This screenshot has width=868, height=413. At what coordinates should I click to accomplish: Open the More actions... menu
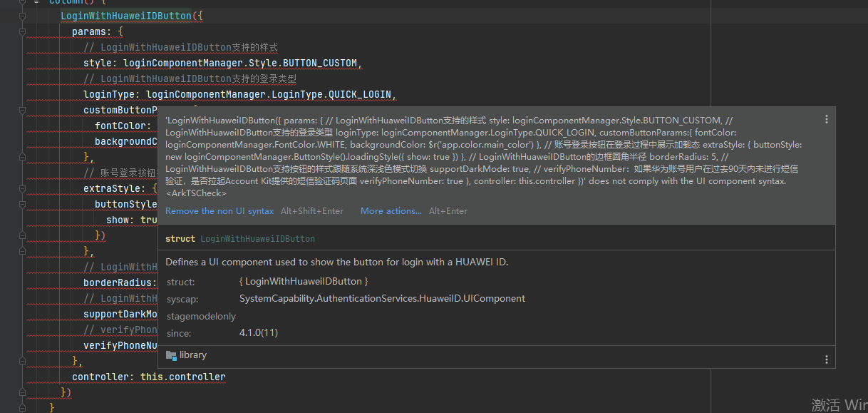point(391,210)
